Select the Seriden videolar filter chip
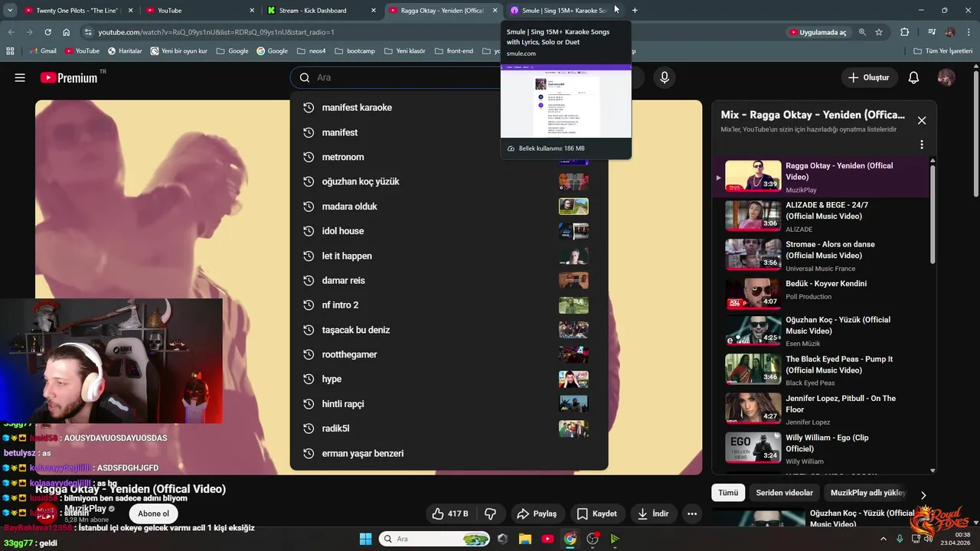Screen dimensions: 980x551 784,493
